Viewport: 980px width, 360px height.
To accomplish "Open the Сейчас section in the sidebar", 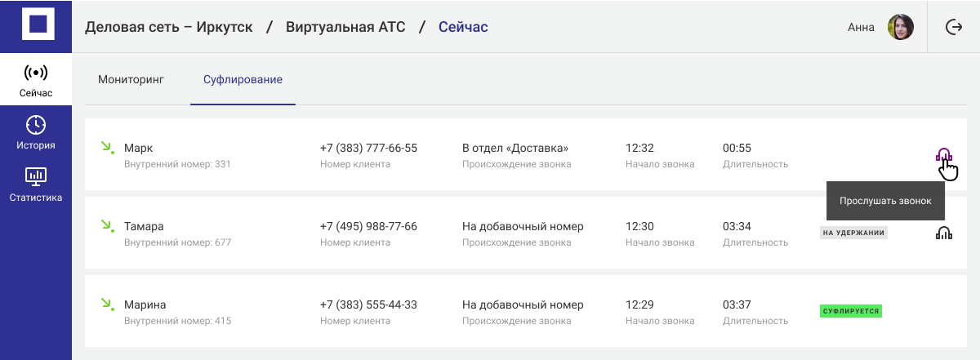I will [x=36, y=81].
